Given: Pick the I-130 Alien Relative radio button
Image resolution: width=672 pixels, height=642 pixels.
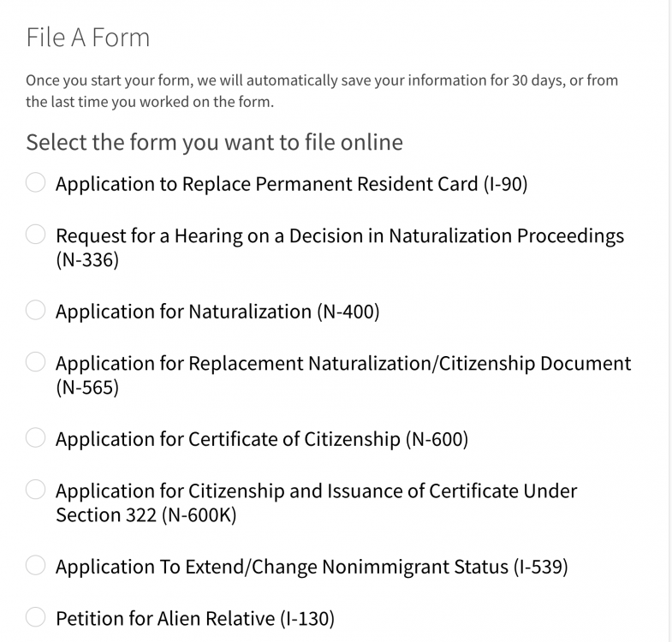Looking at the screenshot, I should point(36,617).
